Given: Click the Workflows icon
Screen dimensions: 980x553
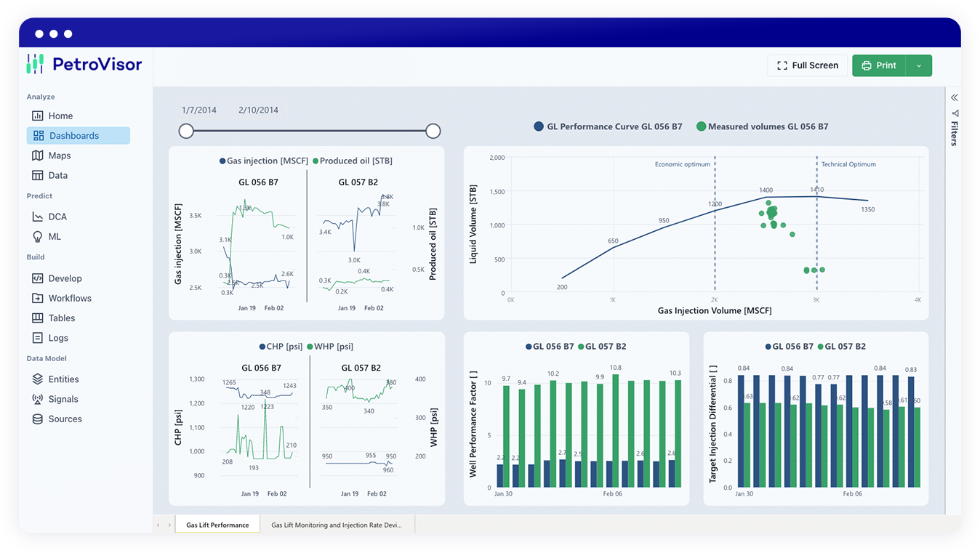Looking at the screenshot, I should click(38, 298).
